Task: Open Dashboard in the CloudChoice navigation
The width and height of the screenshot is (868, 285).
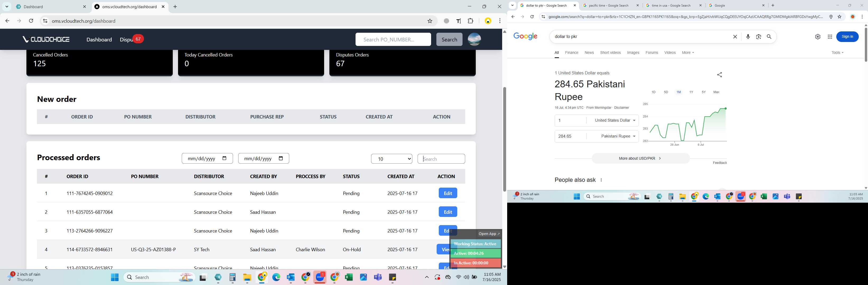Action: click(99, 40)
